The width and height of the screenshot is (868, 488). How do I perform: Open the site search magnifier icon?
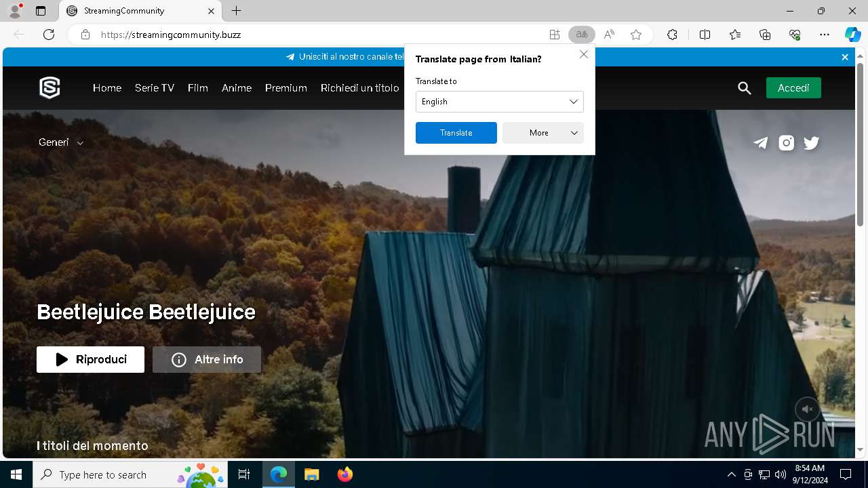(x=745, y=88)
